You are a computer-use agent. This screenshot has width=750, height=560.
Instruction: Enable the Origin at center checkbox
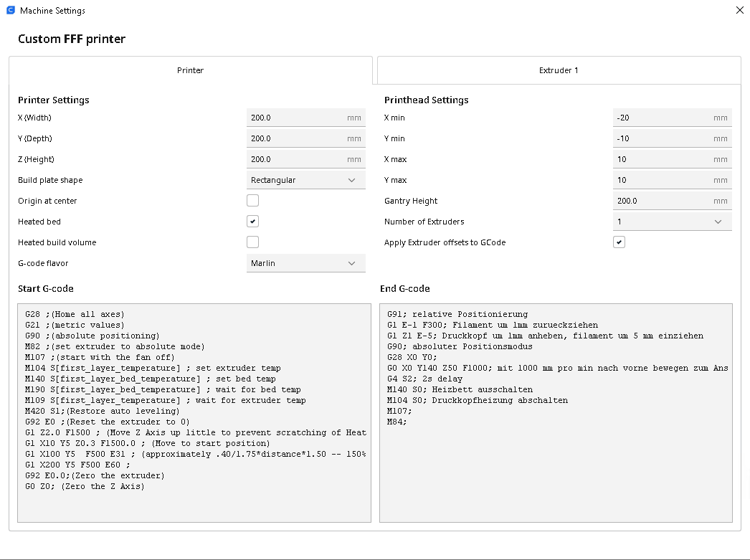click(252, 201)
